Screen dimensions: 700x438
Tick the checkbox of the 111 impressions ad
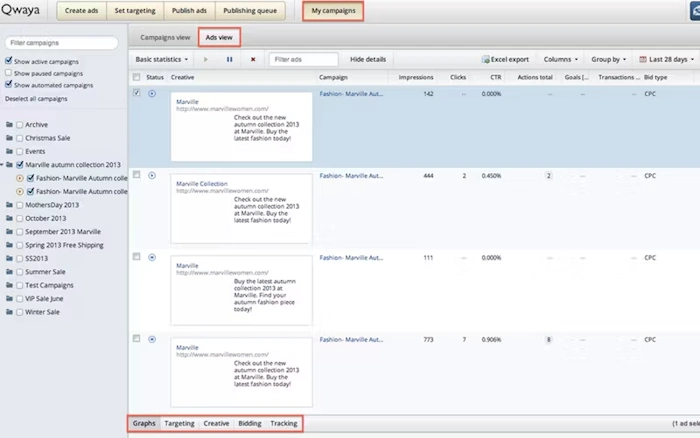[x=137, y=257]
